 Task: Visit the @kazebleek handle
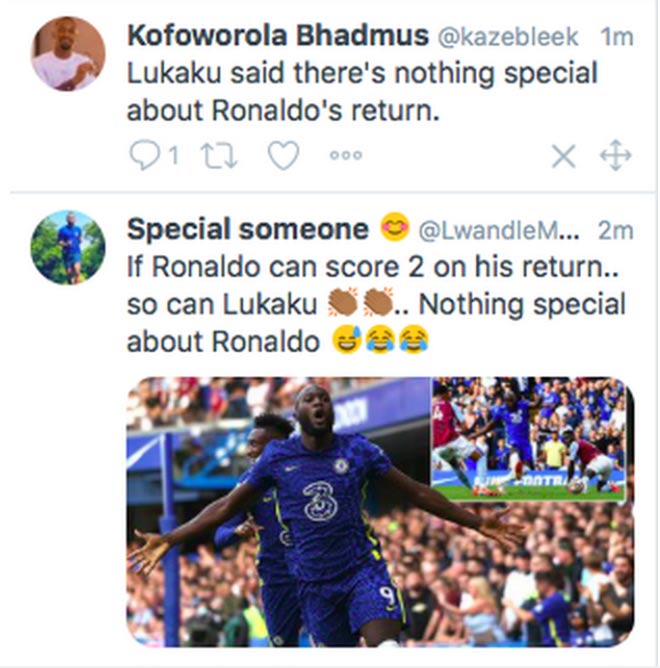[x=498, y=37]
